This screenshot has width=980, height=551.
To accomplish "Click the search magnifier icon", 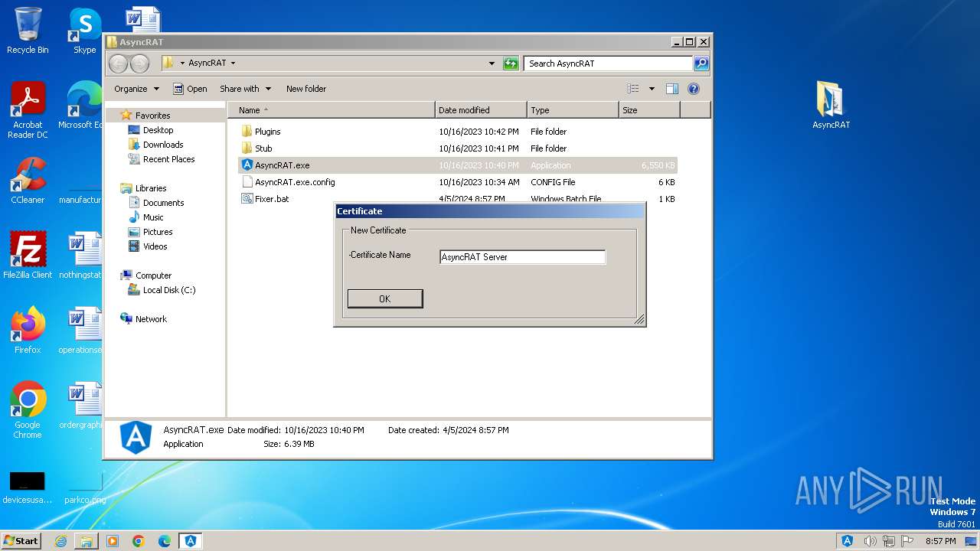I will point(701,64).
